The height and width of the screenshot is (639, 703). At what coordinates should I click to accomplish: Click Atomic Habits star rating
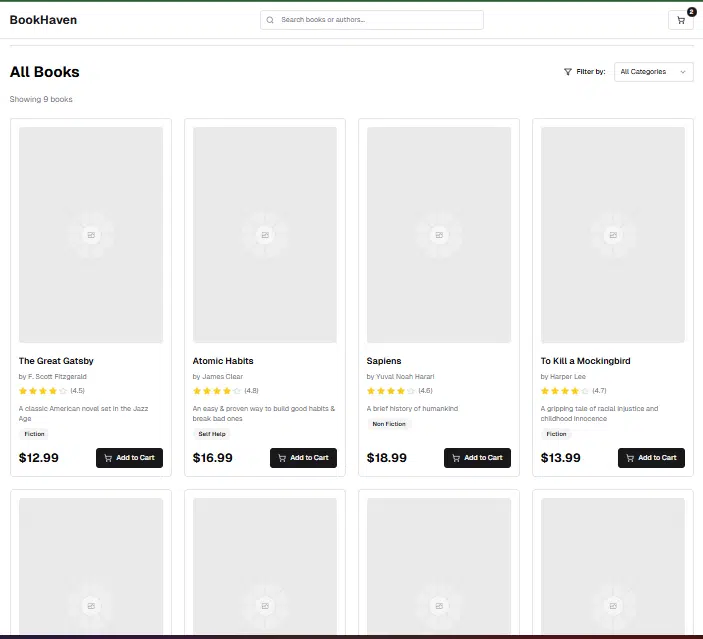[x=217, y=391]
